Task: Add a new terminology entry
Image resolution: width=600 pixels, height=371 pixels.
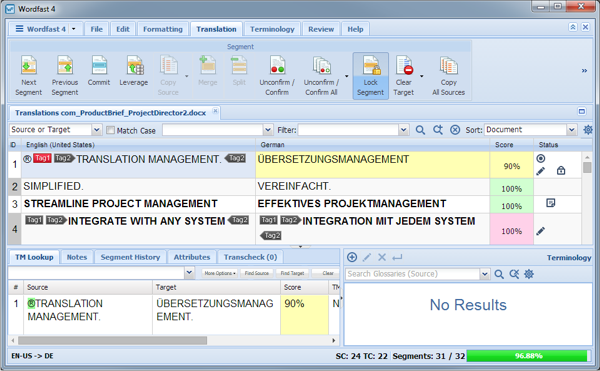Action: (352, 257)
